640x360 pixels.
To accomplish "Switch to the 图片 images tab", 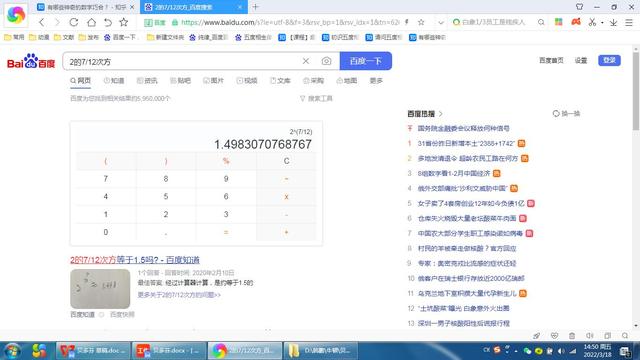I will (213, 81).
